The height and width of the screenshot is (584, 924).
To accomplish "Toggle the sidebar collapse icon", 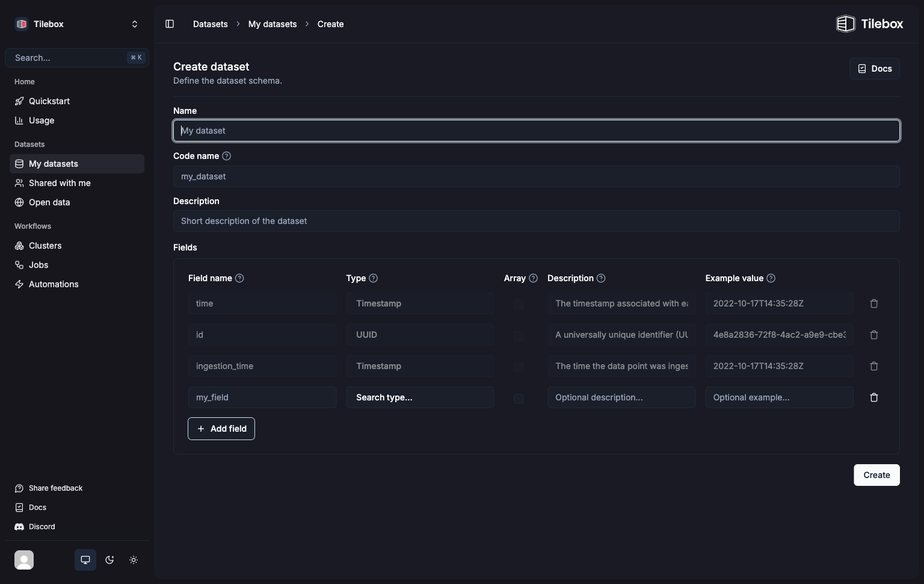I will tap(170, 24).
